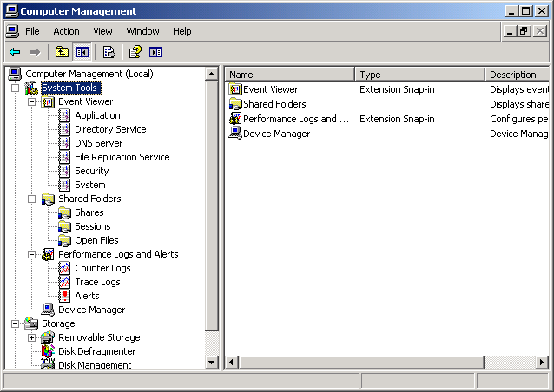The image size is (554, 392).
Task: Sort by the Description column header
Action: point(518,75)
